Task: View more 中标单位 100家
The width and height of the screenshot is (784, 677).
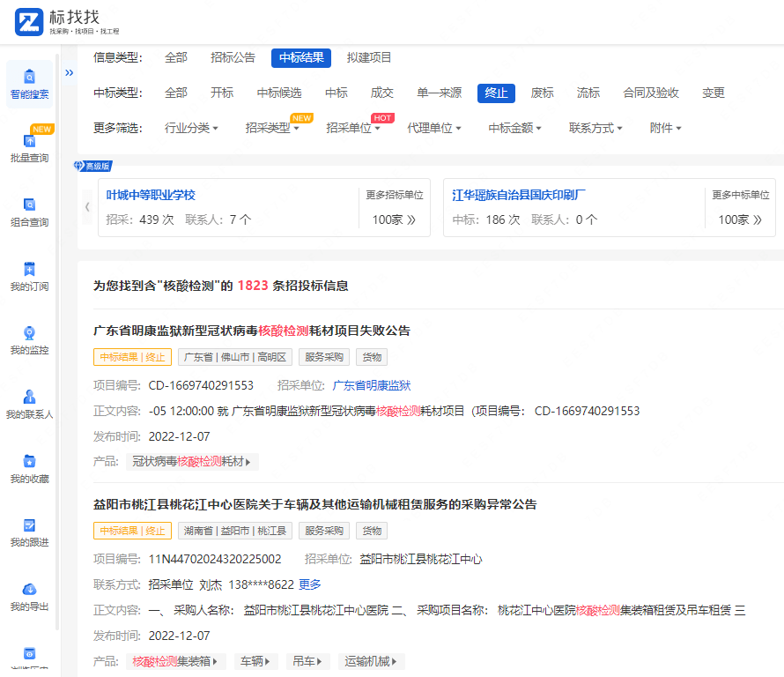Action: click(x=740, y=219)
